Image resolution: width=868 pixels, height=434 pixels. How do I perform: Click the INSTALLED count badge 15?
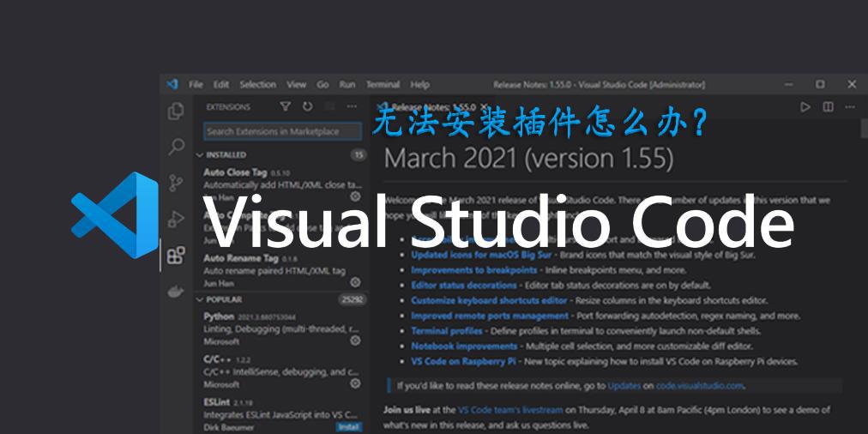click(x=359, y=155)
